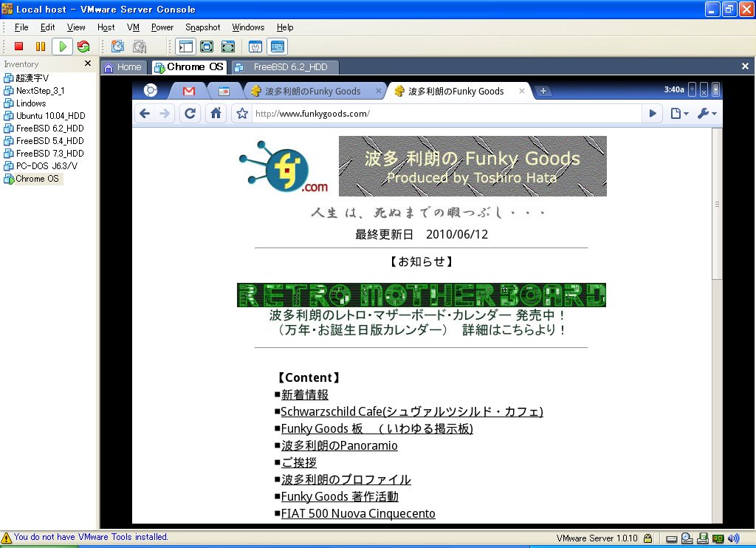Click the fj.com site logo
Screen dimensions: 756x548
(x=283, y=166)
